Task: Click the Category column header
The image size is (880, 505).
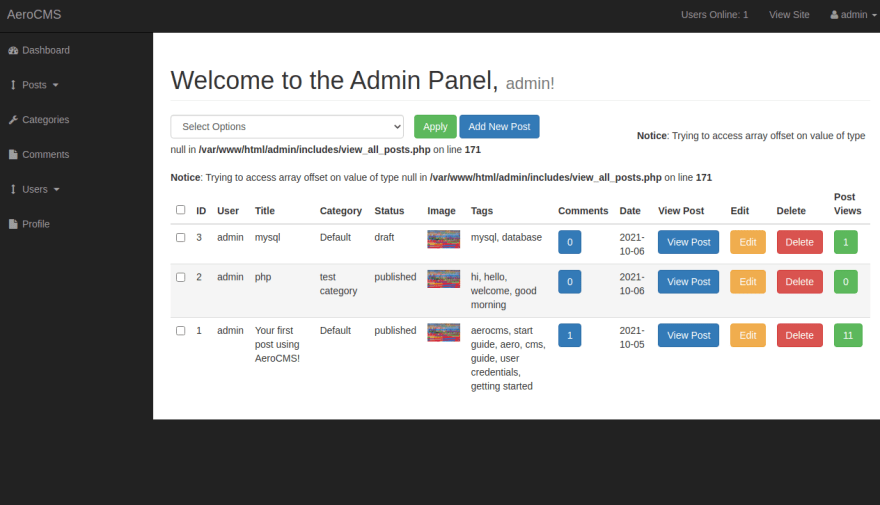Action: (341, 211)
